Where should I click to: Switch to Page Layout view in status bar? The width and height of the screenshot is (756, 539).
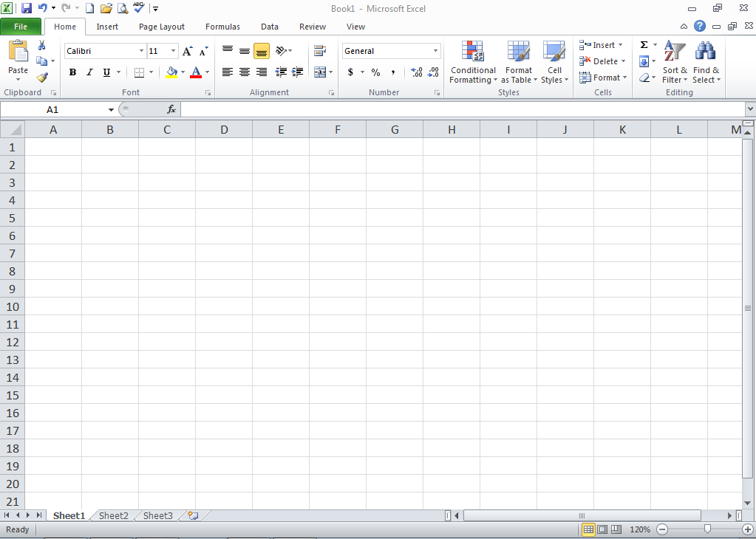(602, 529)
